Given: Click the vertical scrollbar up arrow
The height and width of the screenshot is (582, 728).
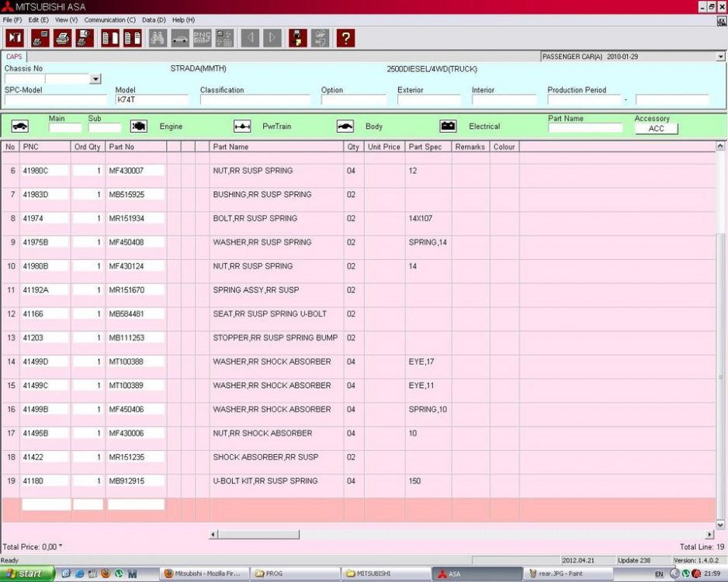Looking at the screenshot, I should click(x=720, y=146).
